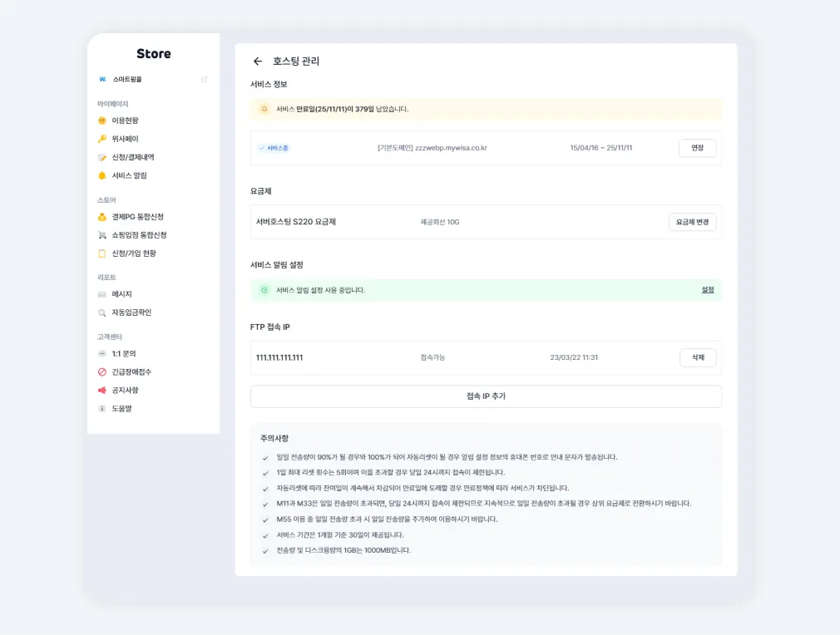The image size is (840, 635).
Task: Click the megaphone icon for 공지사항
Action: click(102, 391)
